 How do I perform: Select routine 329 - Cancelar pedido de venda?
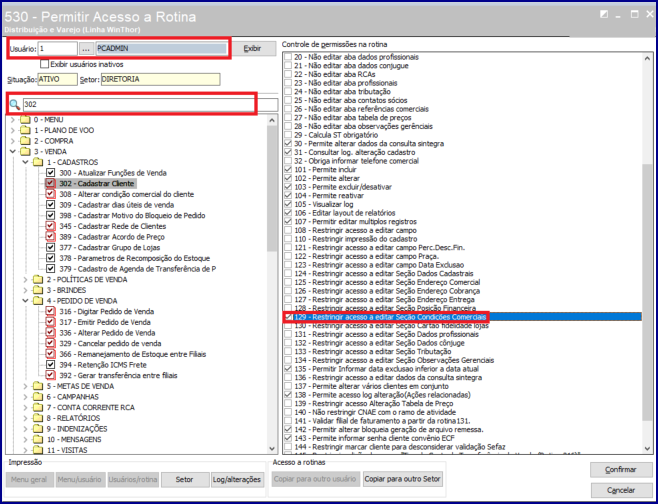tap(110, 343)
